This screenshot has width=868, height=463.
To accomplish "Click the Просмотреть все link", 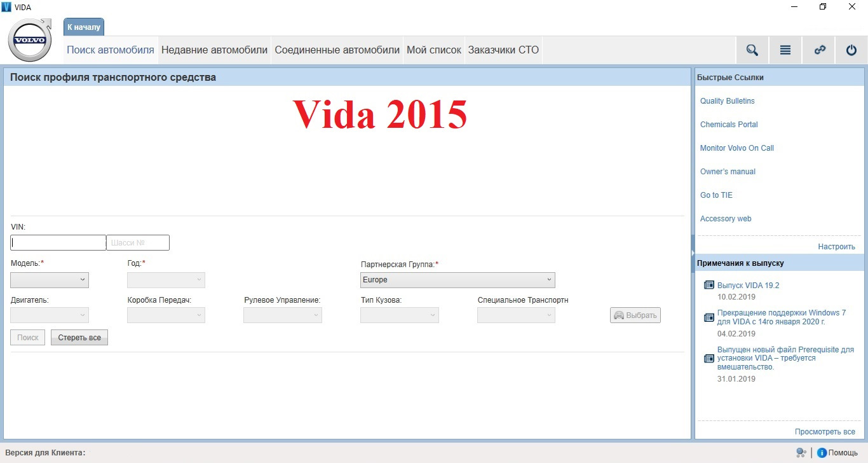I will tap(825, 432).
